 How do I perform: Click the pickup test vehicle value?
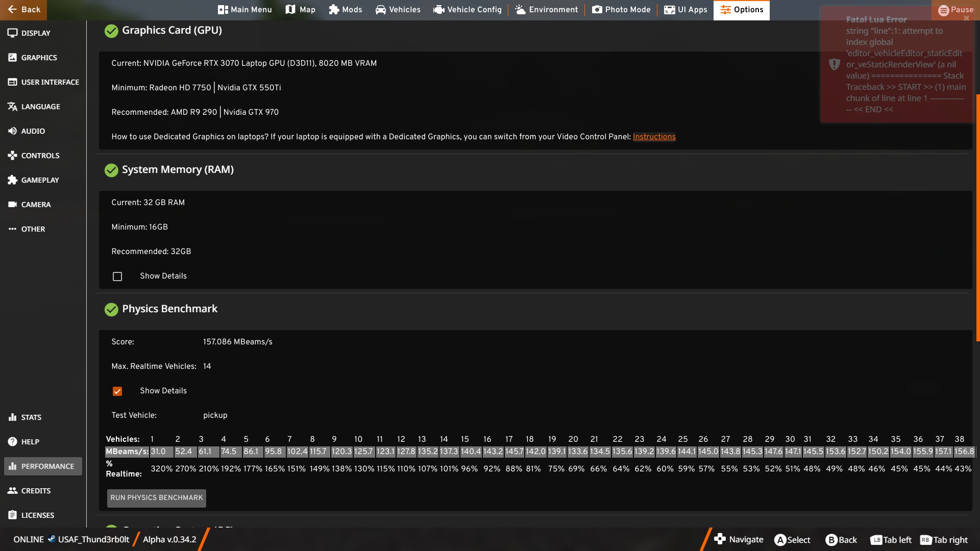tap(215, 415)
